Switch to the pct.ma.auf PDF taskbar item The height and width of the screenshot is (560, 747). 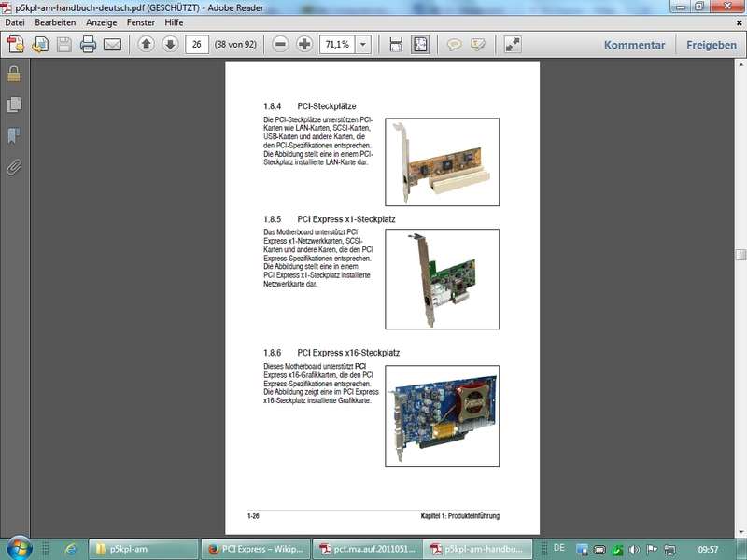pos(368,549)
